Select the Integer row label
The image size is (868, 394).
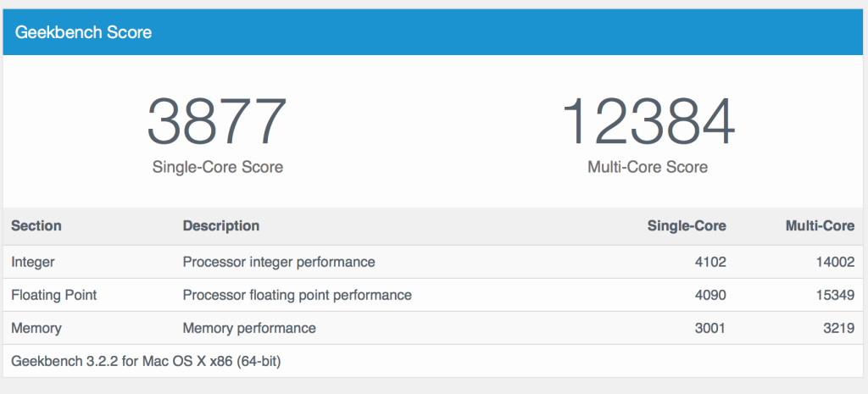coord(34,263)
